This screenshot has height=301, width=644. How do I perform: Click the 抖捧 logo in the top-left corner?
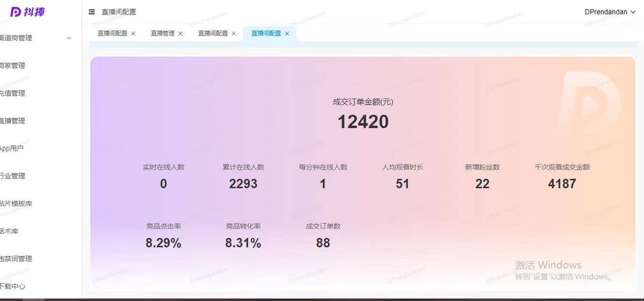point(26,12)
